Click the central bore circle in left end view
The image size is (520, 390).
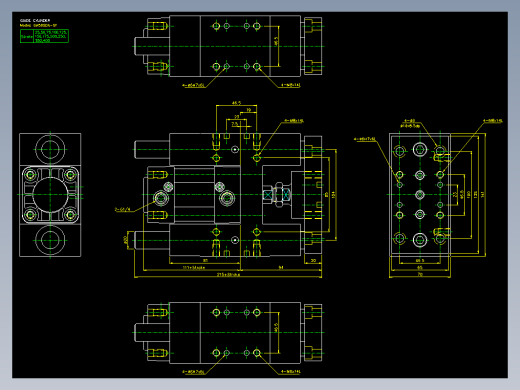(x=50, y=195)
